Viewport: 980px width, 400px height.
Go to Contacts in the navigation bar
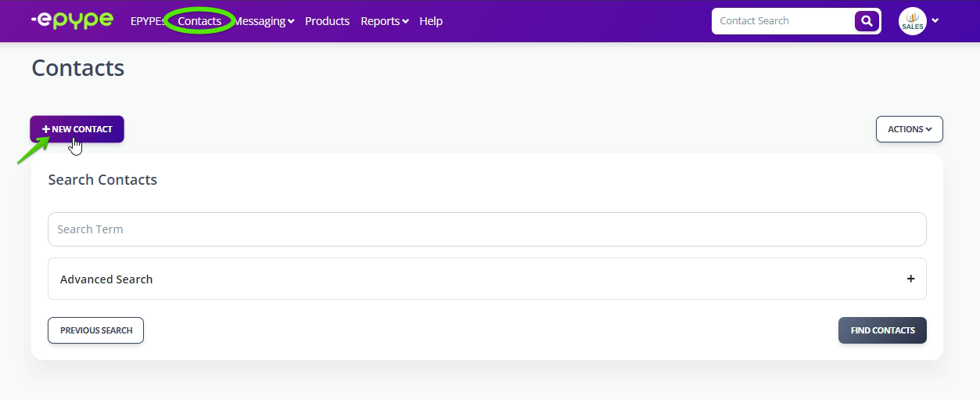[199, 21]
